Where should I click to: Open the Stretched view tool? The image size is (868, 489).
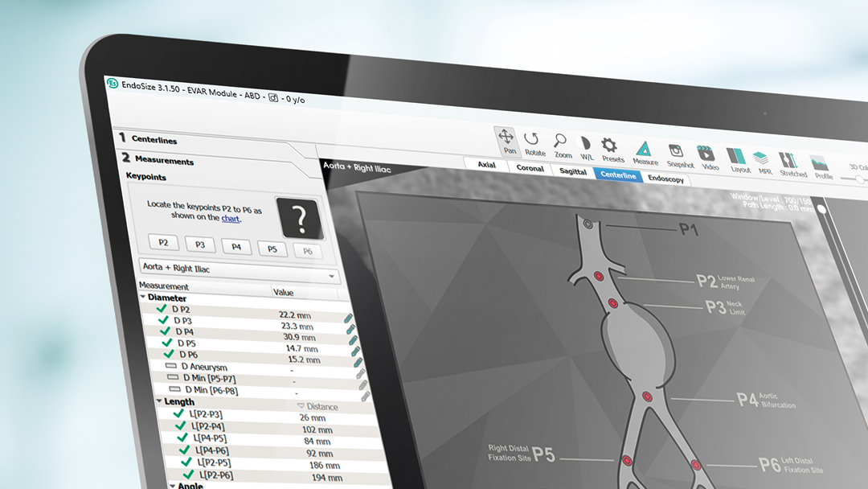792,165
